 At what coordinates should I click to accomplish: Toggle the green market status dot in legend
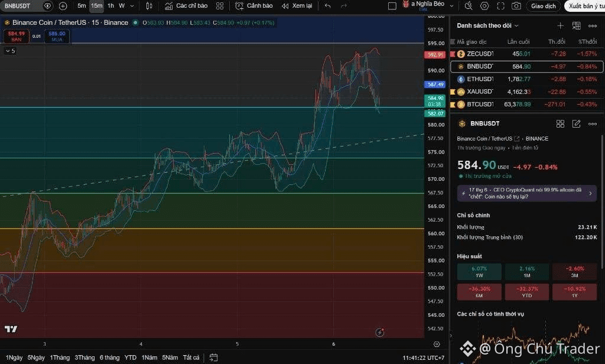tap(135, 23)
